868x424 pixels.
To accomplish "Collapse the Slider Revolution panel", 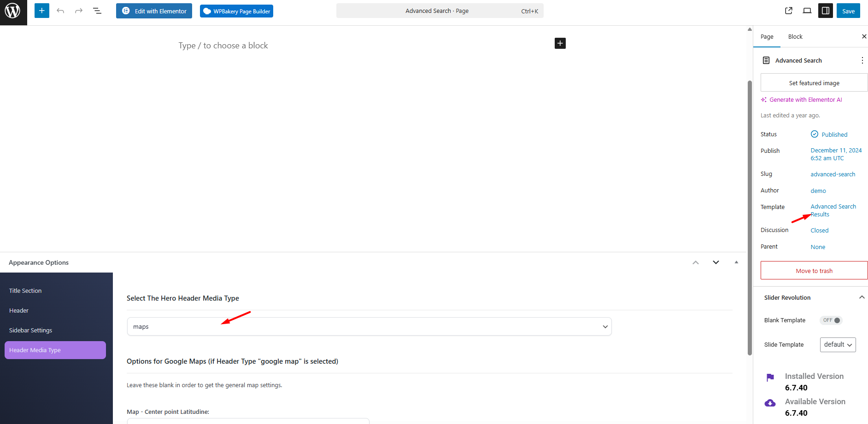I will [862, 297].
